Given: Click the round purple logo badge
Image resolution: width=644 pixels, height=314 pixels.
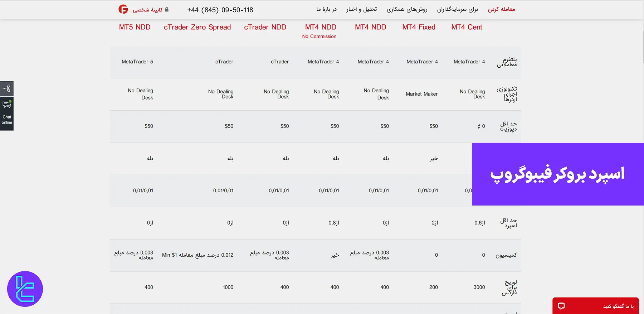Looking at the screenshot, I should 25,289.
